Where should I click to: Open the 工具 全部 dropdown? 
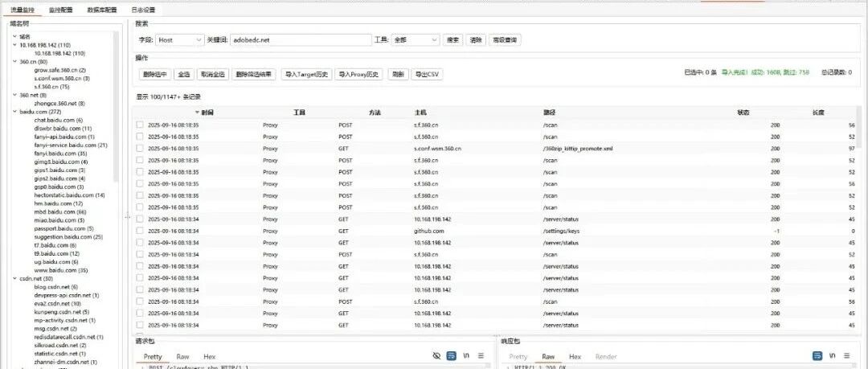tap(416, 40)
